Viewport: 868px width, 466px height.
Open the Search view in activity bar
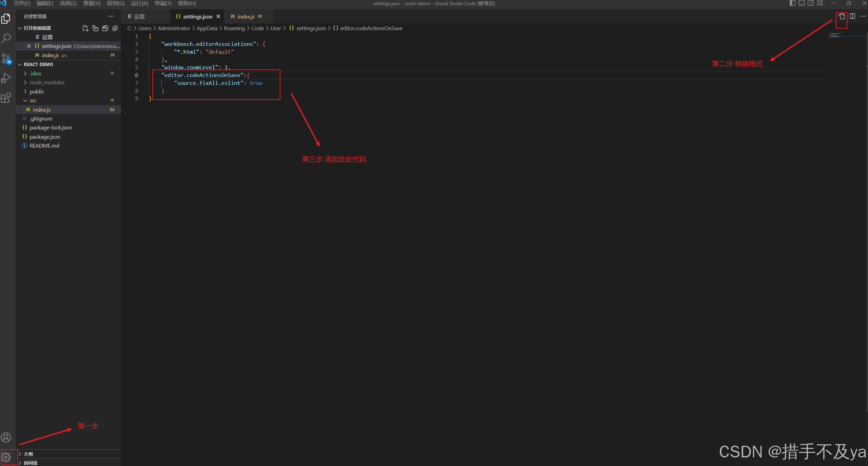coord(6,38)
